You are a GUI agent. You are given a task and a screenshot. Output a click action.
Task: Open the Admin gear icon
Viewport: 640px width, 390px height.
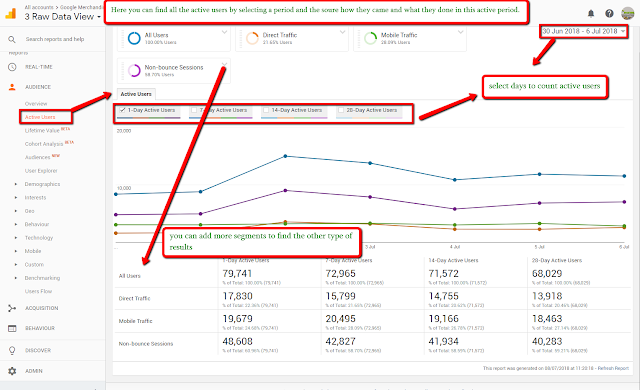(12, 371)
